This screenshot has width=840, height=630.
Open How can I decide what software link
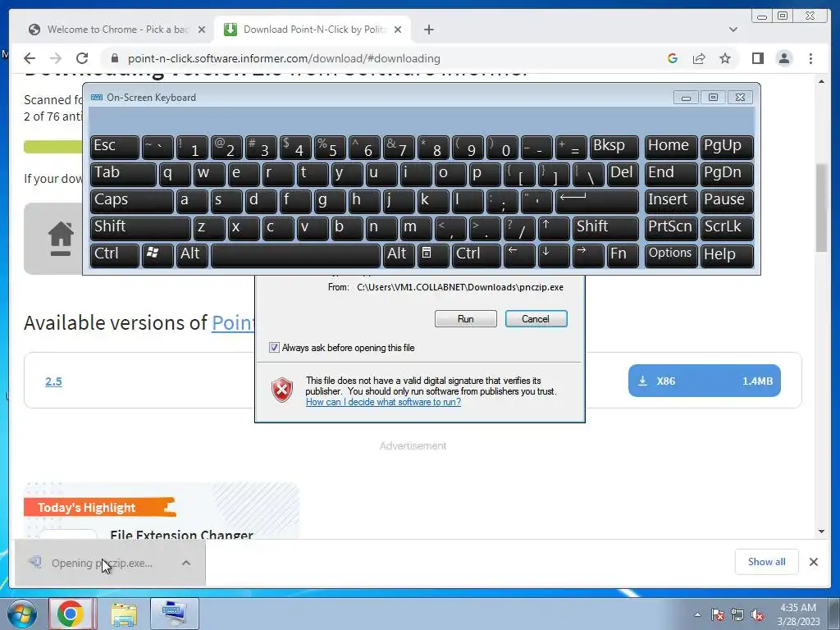[x=383, y=402]
